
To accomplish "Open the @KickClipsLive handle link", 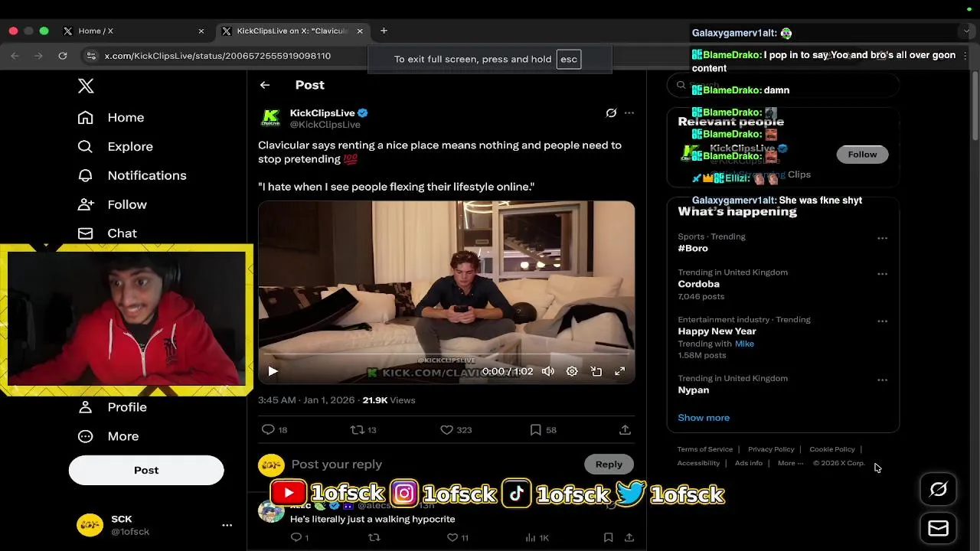I will click(325, 125).
